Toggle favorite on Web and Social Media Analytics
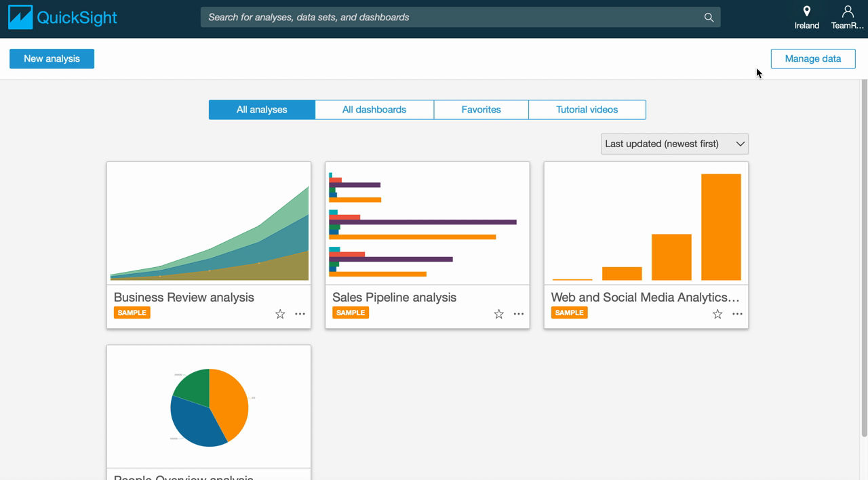Image resolution: width=868 pixels, height=480 pixels. coord(717,314)
